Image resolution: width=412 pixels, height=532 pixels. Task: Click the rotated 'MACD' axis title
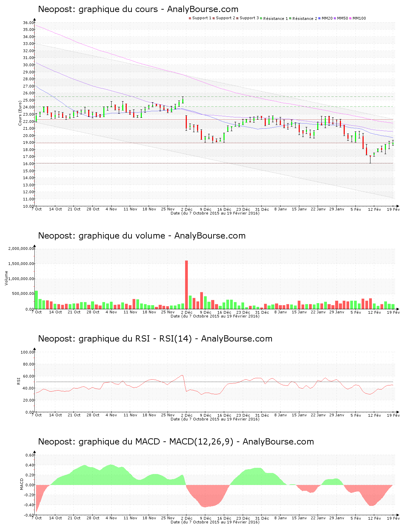coord(22,484)
